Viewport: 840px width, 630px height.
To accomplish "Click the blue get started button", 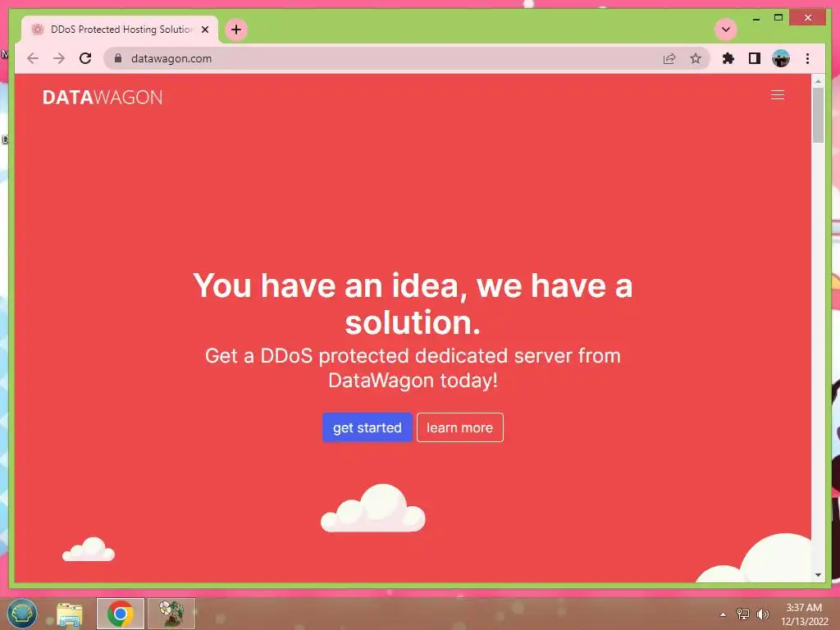I will pos(367,427).
